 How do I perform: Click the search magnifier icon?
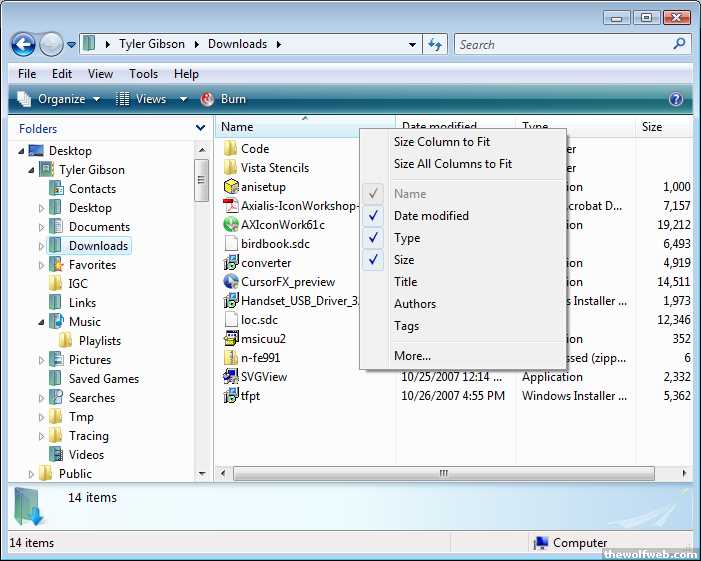point(680,44)
